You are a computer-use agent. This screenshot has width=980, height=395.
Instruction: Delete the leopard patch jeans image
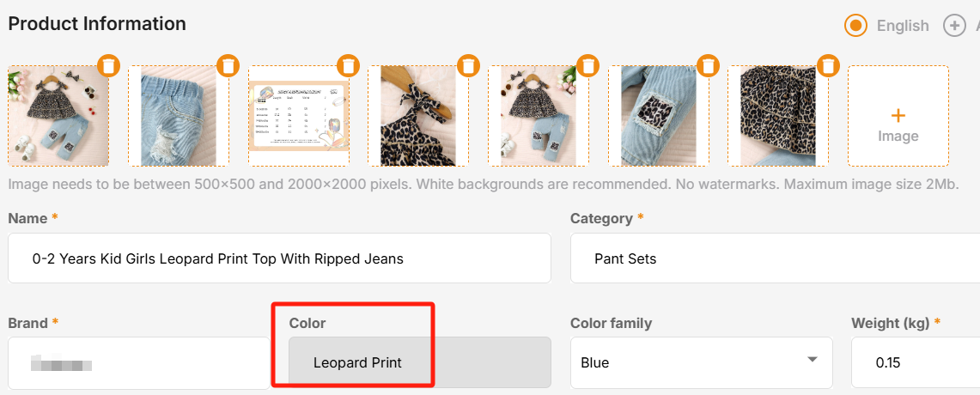pos(708,65)
